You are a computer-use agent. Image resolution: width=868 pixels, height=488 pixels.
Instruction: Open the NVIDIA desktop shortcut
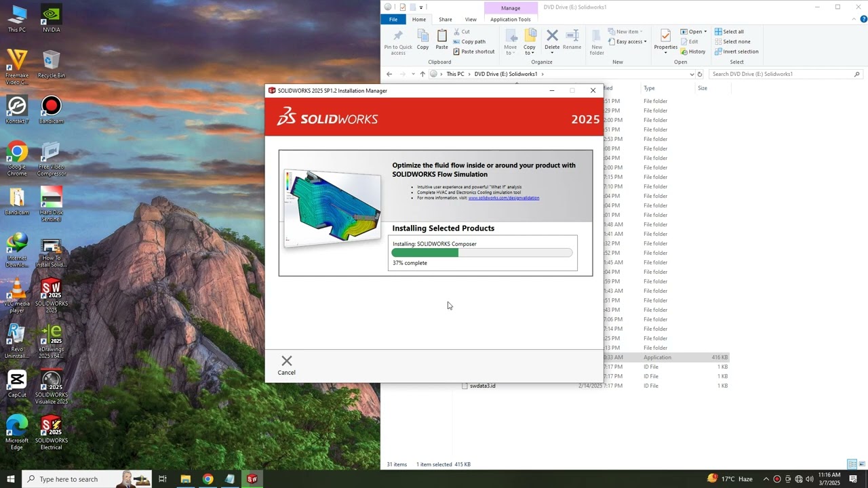(x=52, y=19)
